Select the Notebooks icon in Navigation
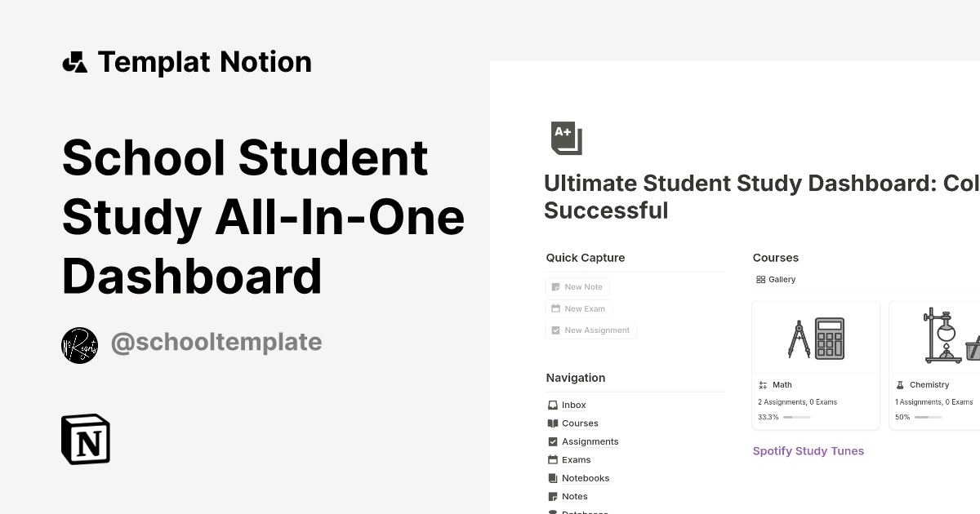Screen dimensions: 980x514 [552, 478]
